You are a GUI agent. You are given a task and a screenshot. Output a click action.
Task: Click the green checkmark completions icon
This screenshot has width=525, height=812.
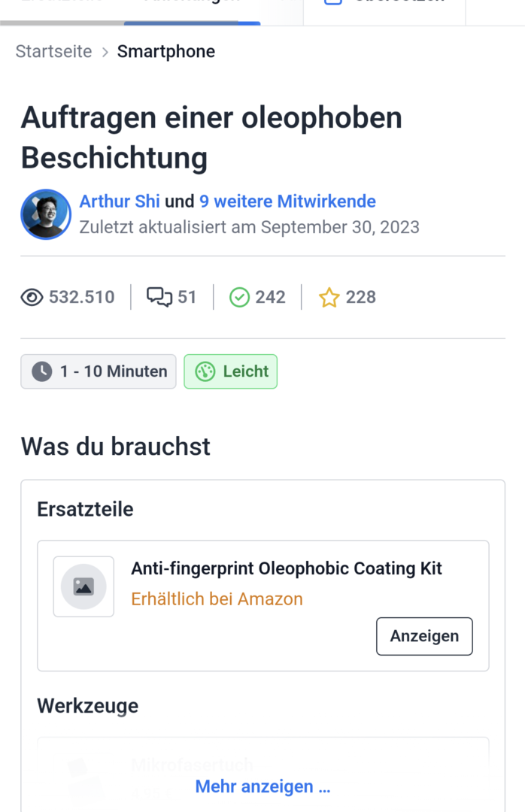239,298
